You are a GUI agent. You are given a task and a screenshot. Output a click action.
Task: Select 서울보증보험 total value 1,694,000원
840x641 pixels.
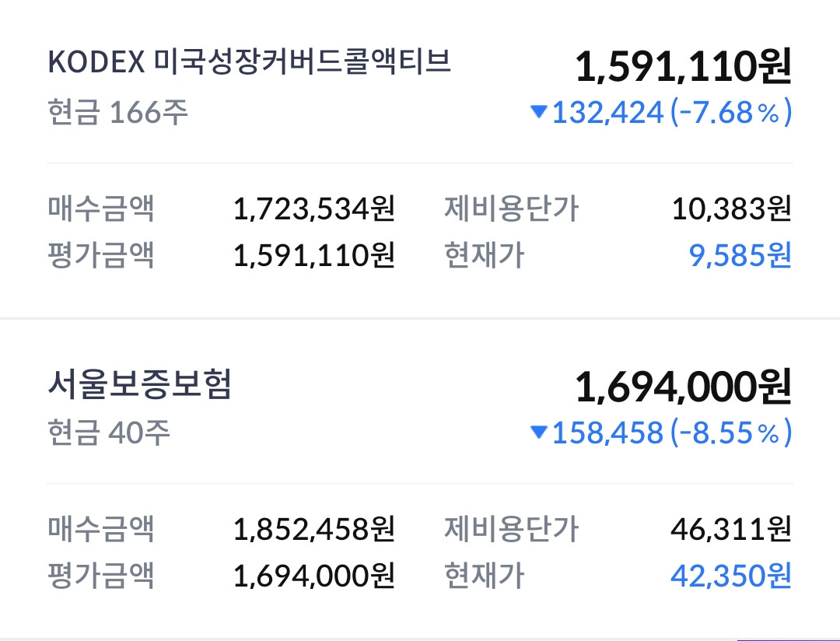pos(684,387)
